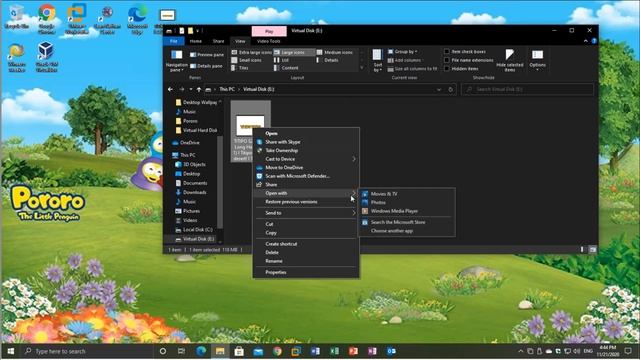The width and height of the screenshot is (640, 360).
Task: Click Restore previous versions entry
Action: (x=306, y=202)
